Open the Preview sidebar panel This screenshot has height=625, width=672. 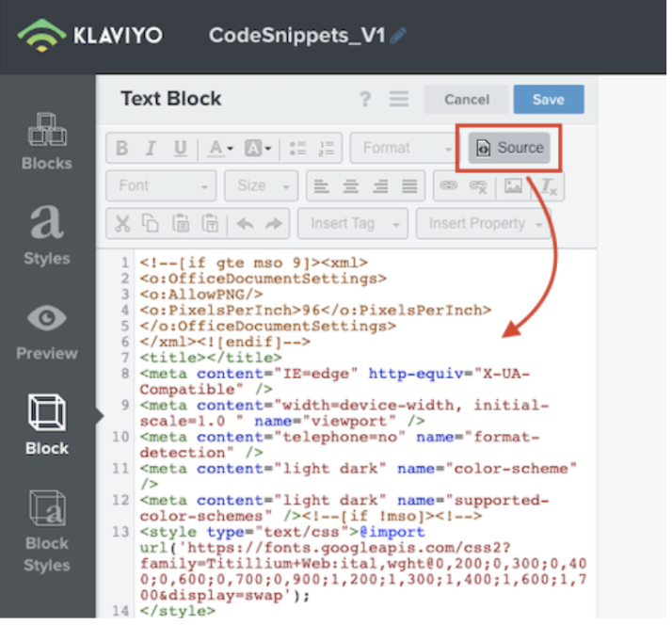click(47, 332)
